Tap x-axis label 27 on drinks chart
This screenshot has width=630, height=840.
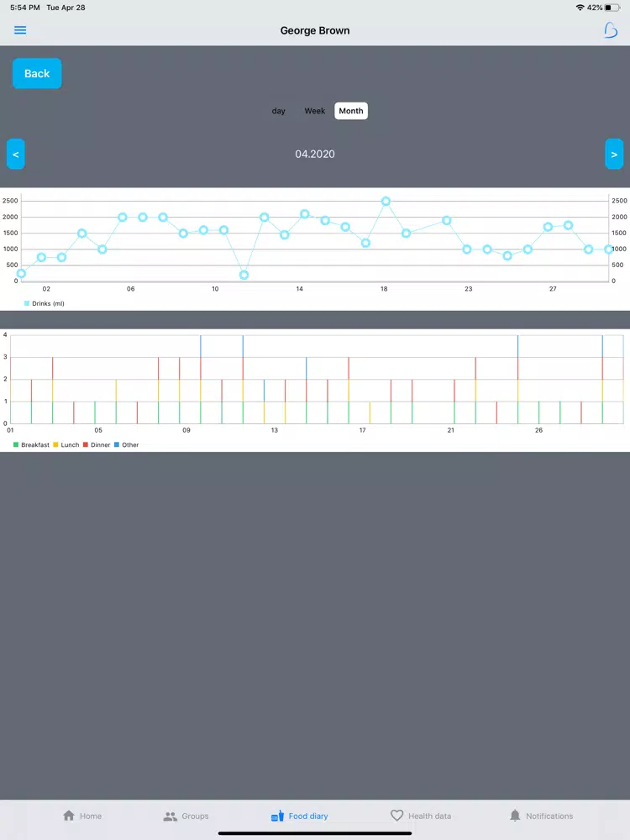[x=553, y=289]
